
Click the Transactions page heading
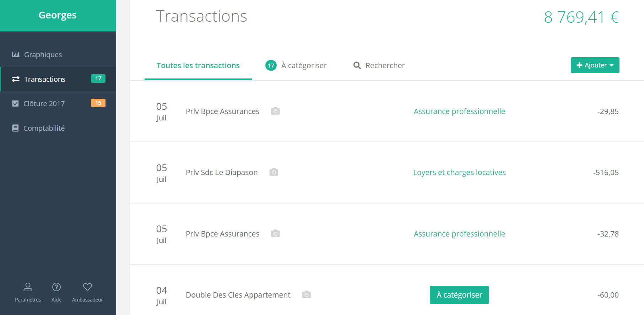[x=201, y=16]
